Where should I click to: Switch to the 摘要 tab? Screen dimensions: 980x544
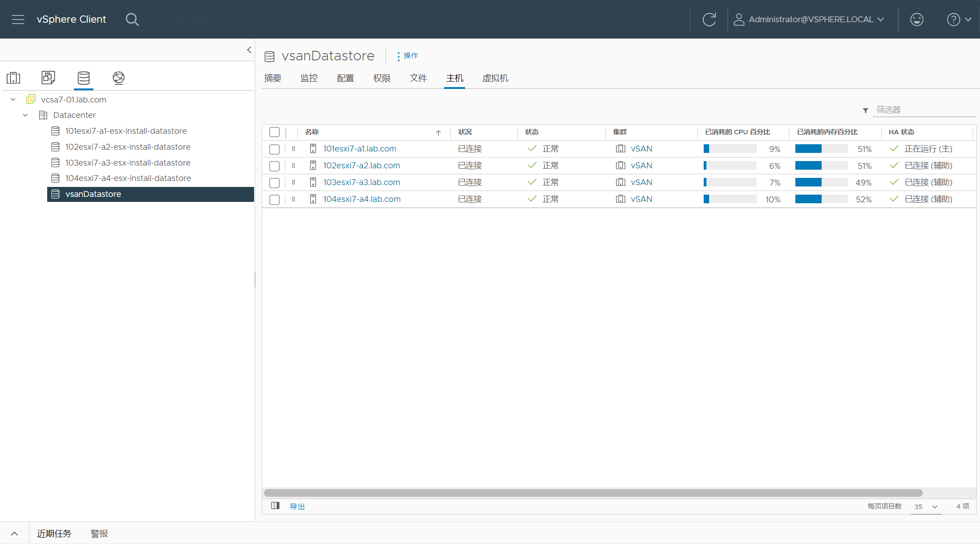click(273, 78)
